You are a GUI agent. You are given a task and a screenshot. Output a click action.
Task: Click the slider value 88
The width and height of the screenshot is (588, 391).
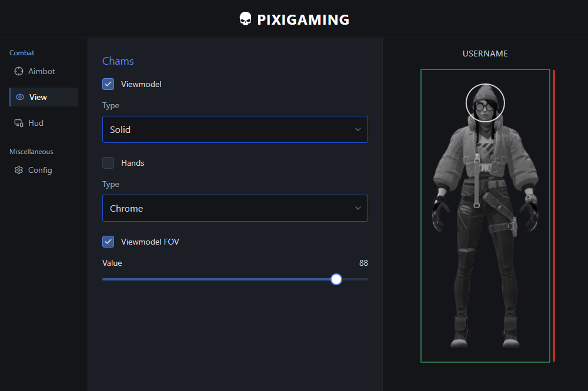click(x=363, y=263)
